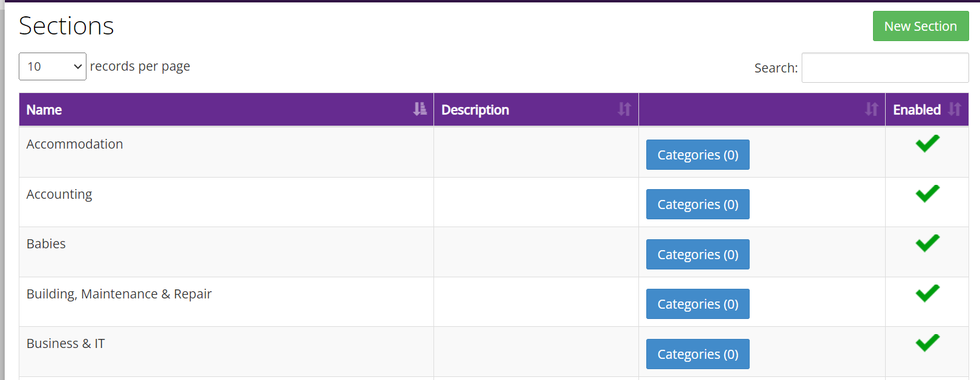Click the Business & IT enabled checkmark

[x=927, y=343]
